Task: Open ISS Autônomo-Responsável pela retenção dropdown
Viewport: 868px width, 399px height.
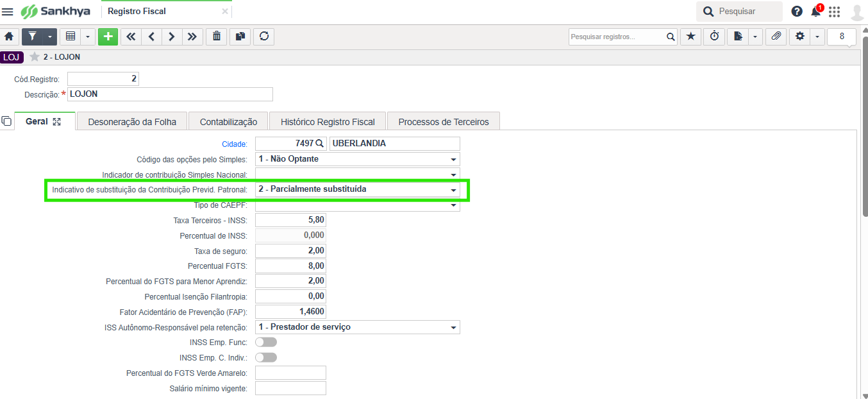Action: coord(358,327)
